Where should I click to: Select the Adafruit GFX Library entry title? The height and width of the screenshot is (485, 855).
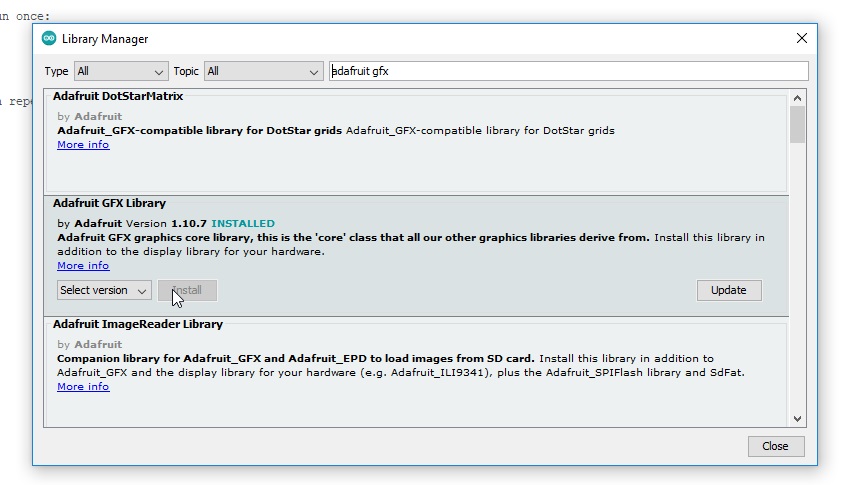(x=109, y=203)
